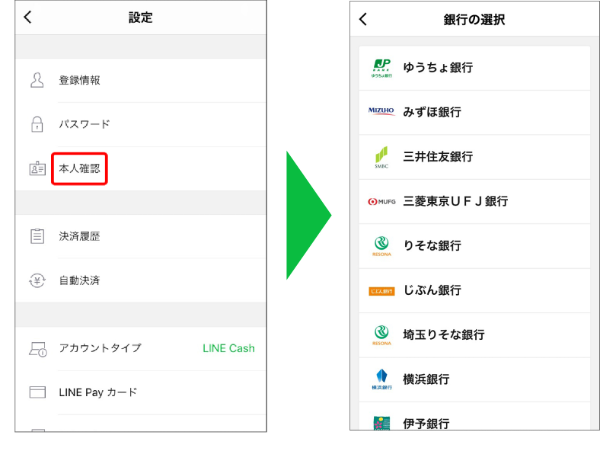Open LINE Pay カード entry
Viewport: 600px width, 464px height.
(x=141, y=392)
